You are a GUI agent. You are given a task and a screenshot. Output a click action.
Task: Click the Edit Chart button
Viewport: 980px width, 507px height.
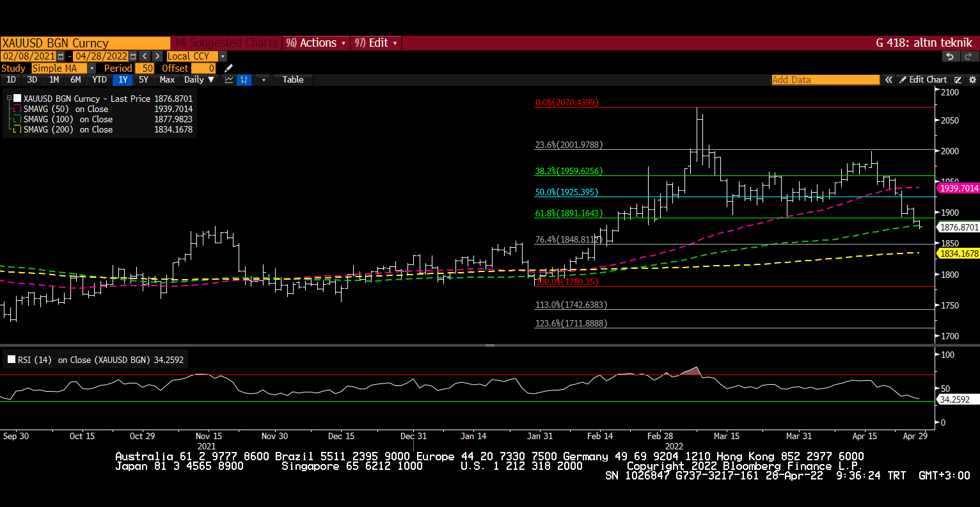point(923,79)
